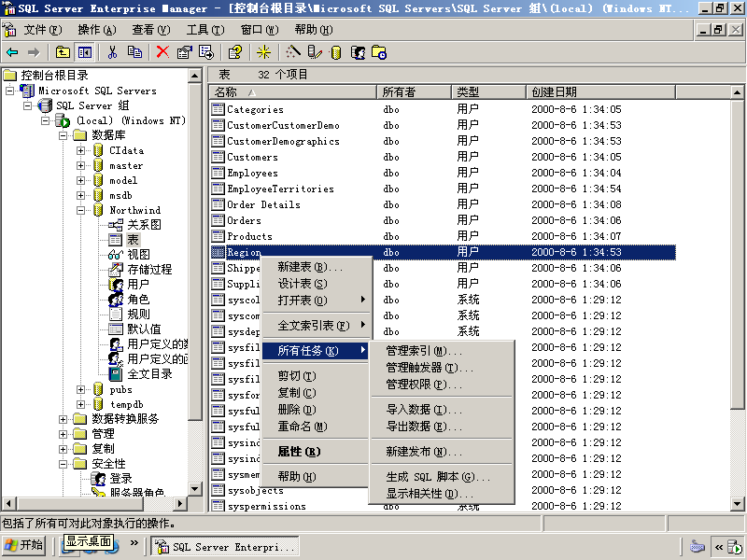The width and height of the screenshot is (747, 560).
Task: Click the Forward arrow toolbar icon
Action: tap(34, 52)
